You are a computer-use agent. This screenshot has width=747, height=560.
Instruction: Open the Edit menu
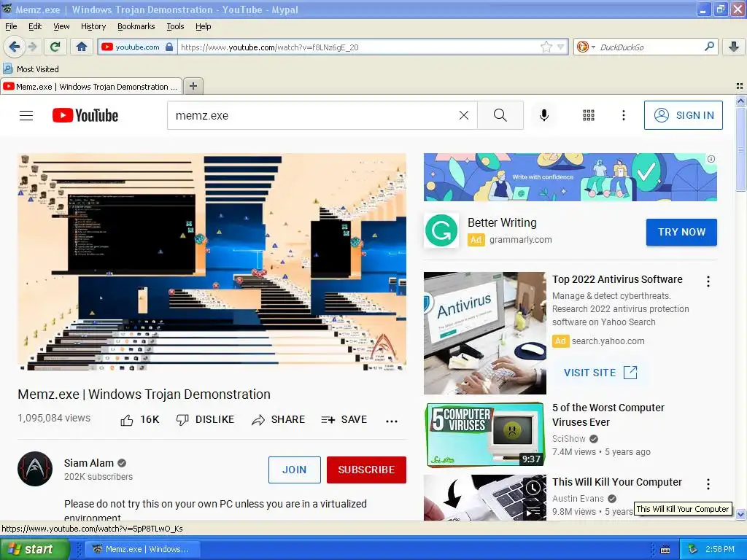(x=35, y=26)
